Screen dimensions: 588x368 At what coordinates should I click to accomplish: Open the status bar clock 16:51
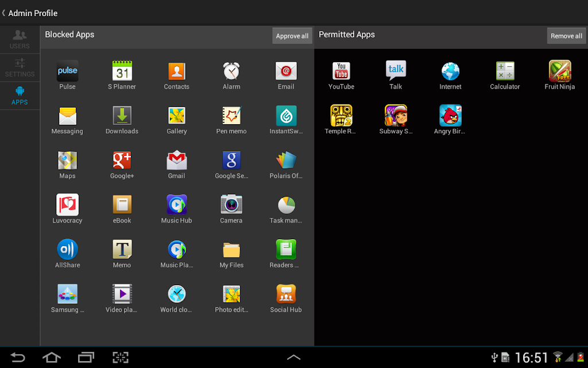point(531,358)
